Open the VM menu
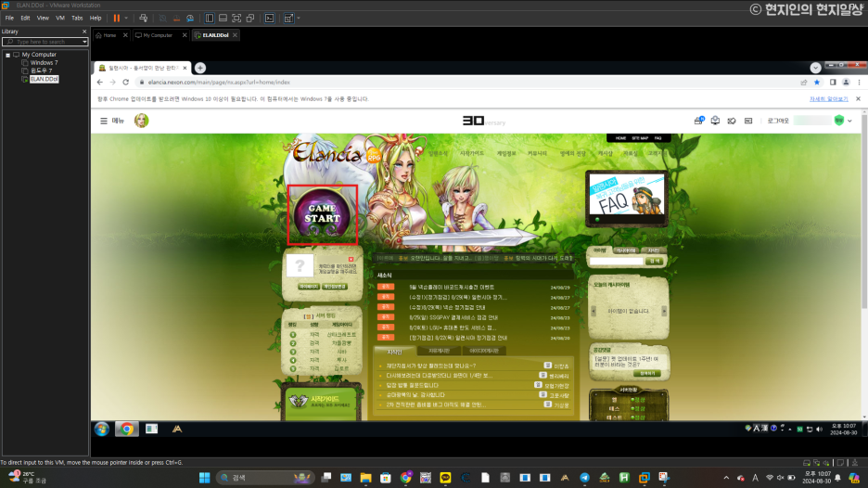868x488 pixels. pos(60,19)
